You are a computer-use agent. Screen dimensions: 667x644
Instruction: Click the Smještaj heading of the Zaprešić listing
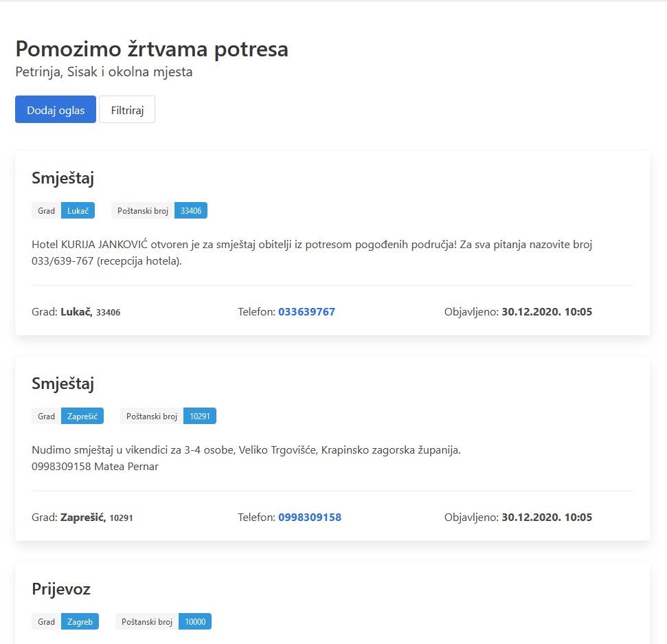[63, 384]
